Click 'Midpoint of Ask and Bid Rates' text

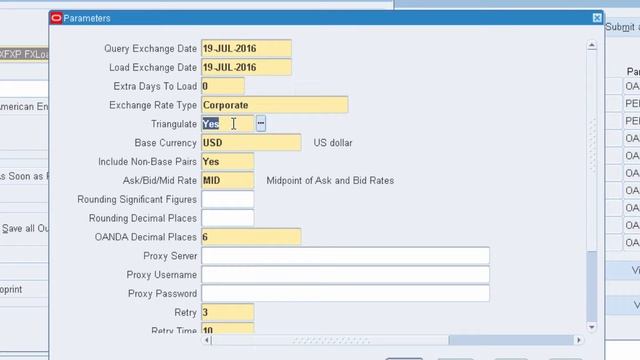point(330,180)
